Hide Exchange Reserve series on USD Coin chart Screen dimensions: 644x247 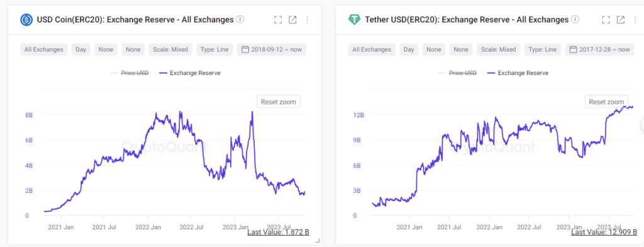(x=190, y=73)
